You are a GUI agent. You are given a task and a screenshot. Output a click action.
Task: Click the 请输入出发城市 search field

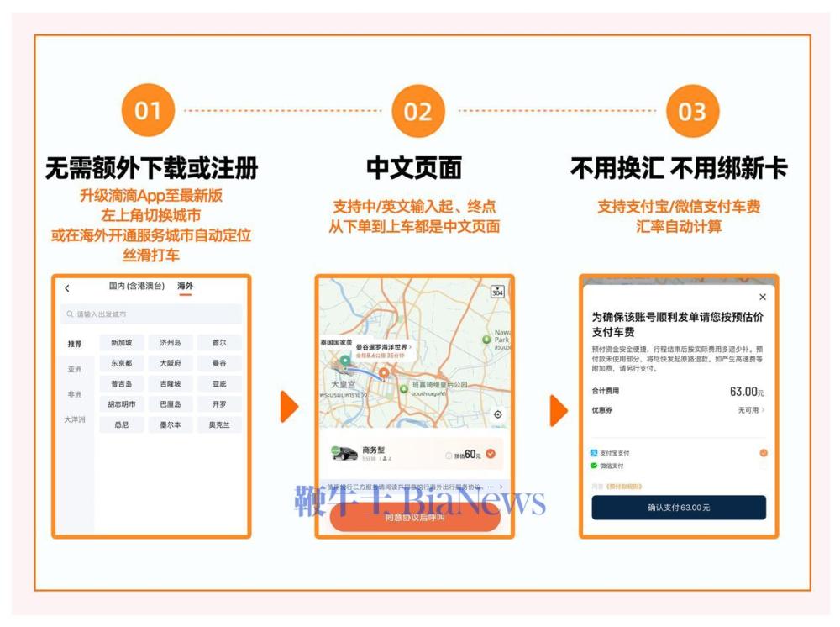pyautogui.click(x=151, y=314)
